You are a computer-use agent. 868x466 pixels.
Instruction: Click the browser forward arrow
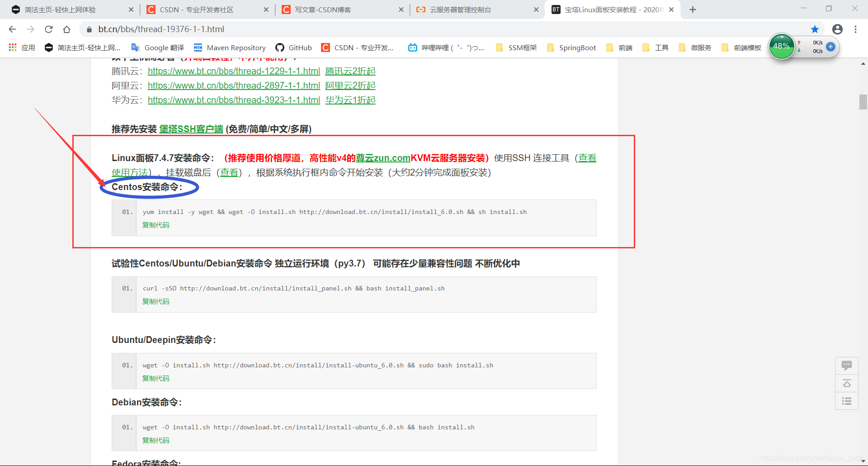[30, 29]
